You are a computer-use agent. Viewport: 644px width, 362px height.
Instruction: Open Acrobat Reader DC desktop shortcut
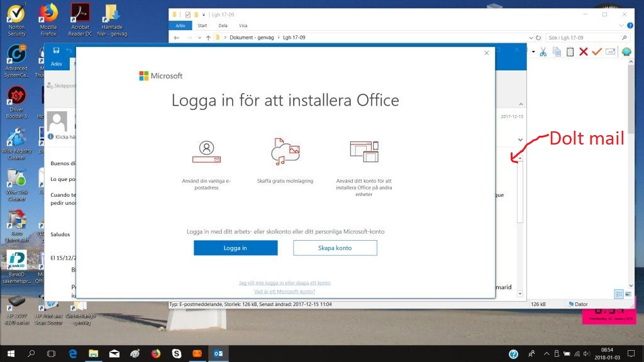[80, 20]
